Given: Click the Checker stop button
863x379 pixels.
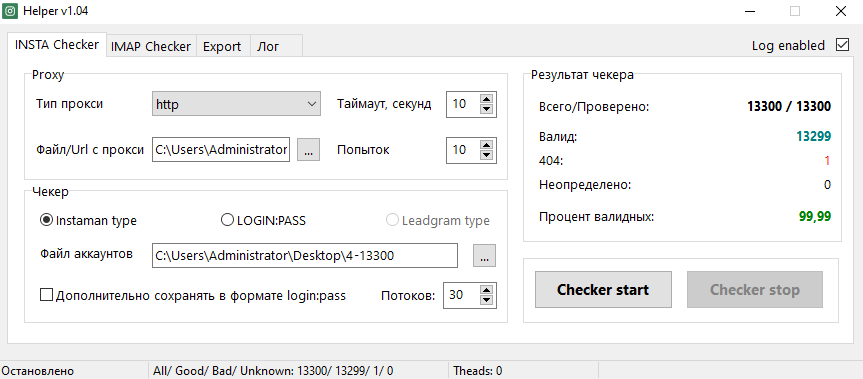Looking at the screenshot, I should [755, 289].
